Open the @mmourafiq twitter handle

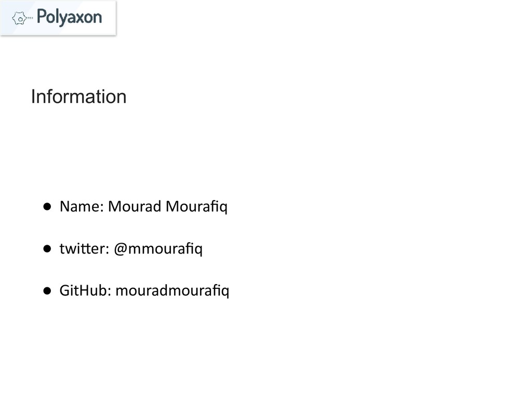[x=157, y=250]
